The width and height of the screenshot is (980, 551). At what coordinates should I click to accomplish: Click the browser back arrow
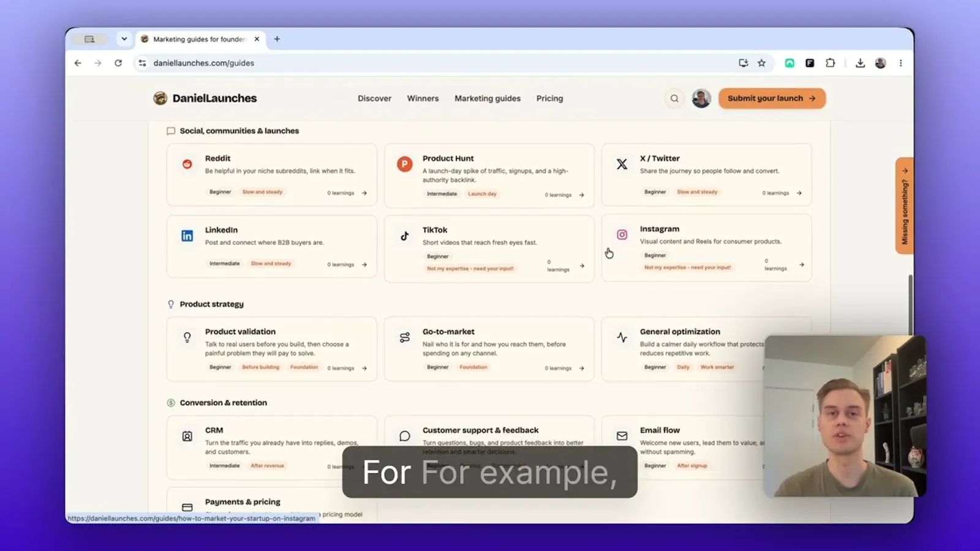78,63
